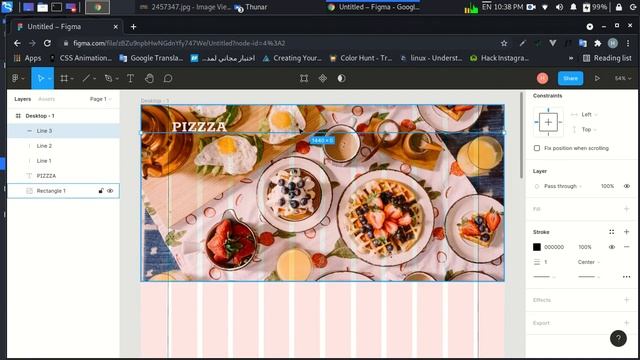Image resolution: width=640 pixels, height=360 pixels.
Task: Select the Pen tool
Action: click(x=108, y=78)
